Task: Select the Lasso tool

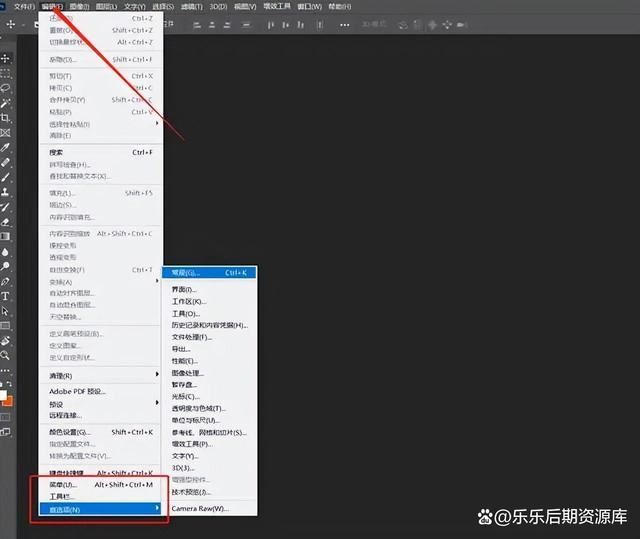Action: pos(6,87)
